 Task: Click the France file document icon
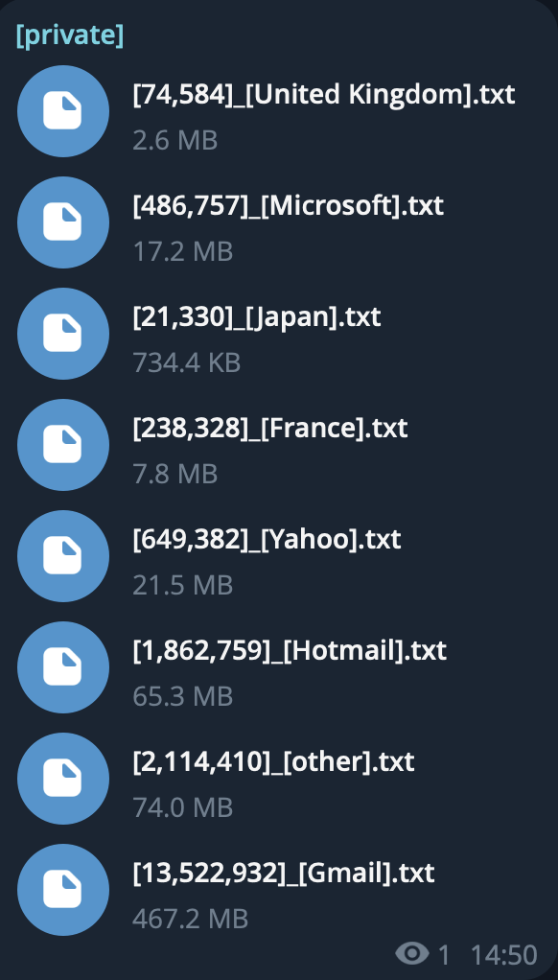[63, 445]
